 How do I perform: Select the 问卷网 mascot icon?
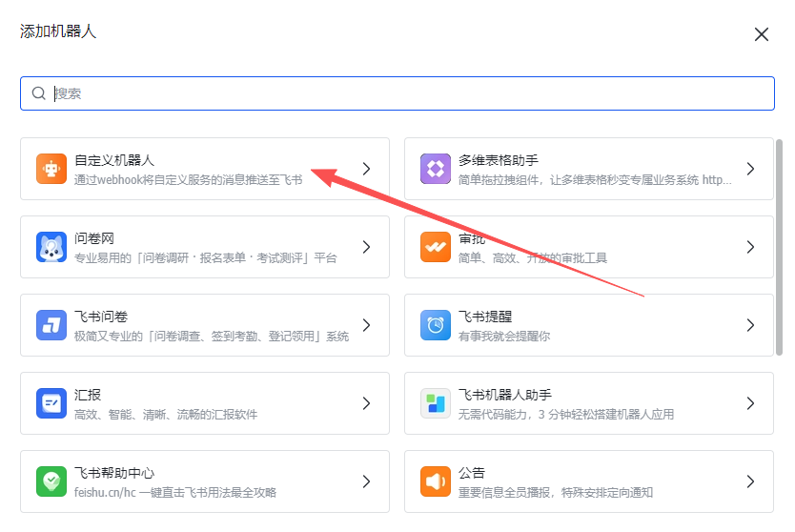coord(51,247)
